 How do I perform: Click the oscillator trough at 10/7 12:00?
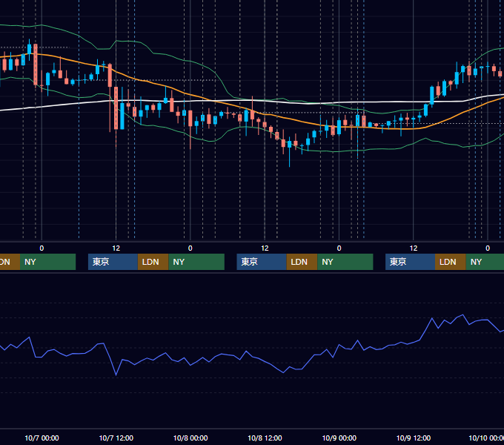coord(116,375)
